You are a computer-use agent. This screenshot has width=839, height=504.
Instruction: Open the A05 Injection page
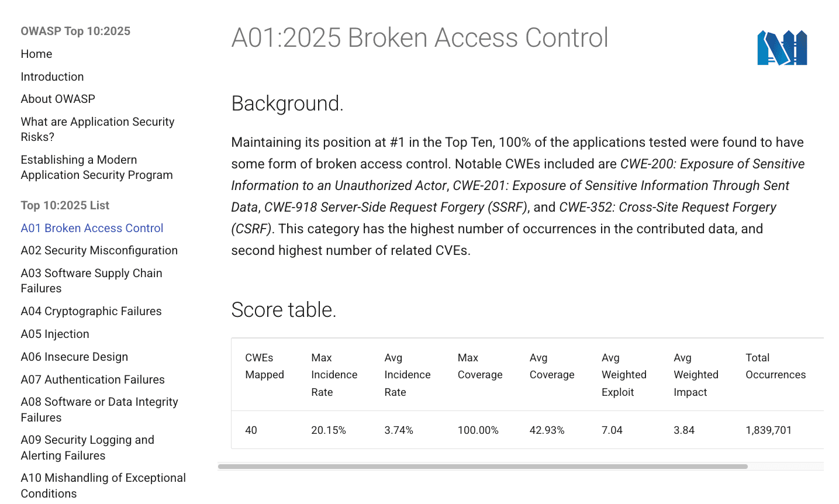tap(55, 334)
